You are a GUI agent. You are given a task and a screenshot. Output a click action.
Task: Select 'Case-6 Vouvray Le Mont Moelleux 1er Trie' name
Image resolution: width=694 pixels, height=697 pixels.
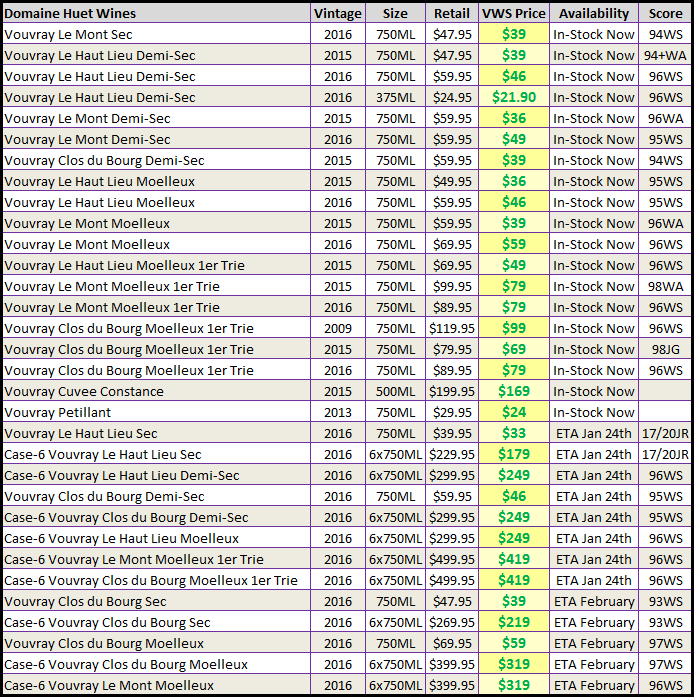point(133,559)
